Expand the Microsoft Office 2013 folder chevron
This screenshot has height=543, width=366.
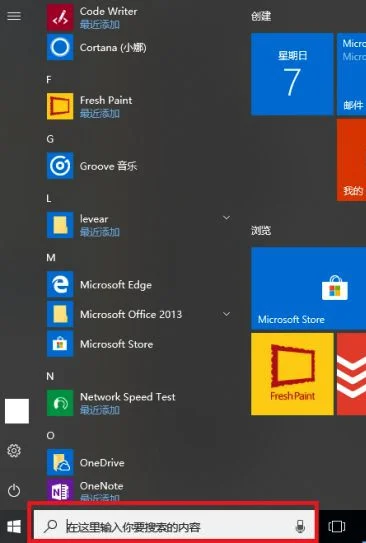click(x=226, y=314)
